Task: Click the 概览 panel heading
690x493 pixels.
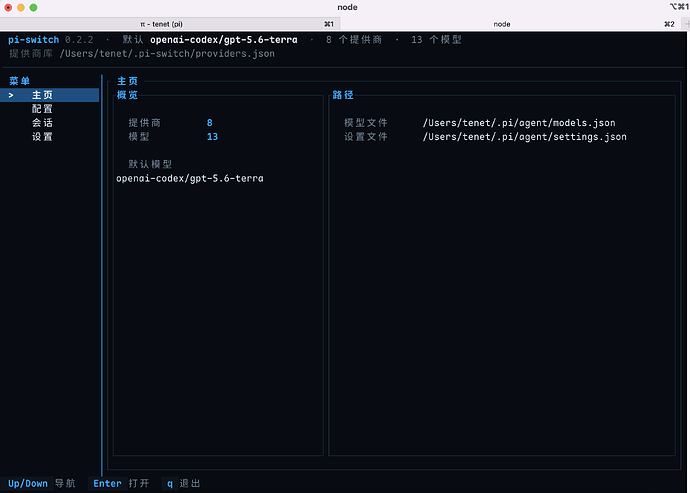Action: [x=128, y=95]
